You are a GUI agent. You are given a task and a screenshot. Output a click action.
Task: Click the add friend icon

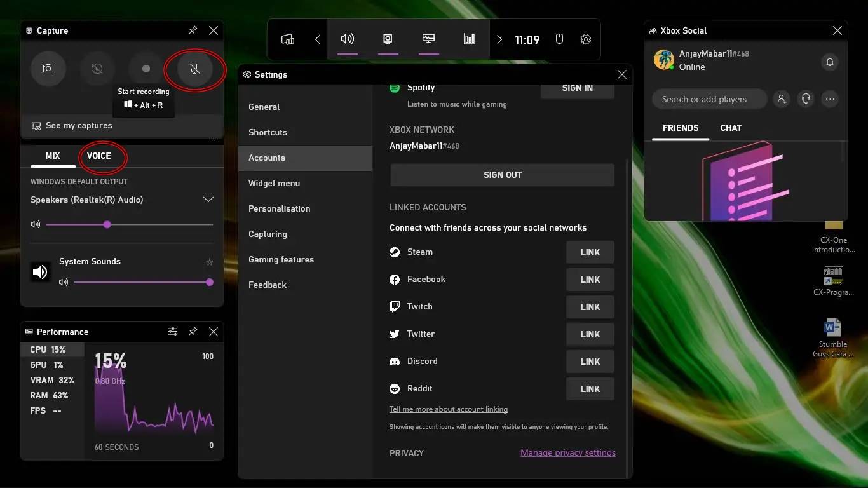point(782,99)
